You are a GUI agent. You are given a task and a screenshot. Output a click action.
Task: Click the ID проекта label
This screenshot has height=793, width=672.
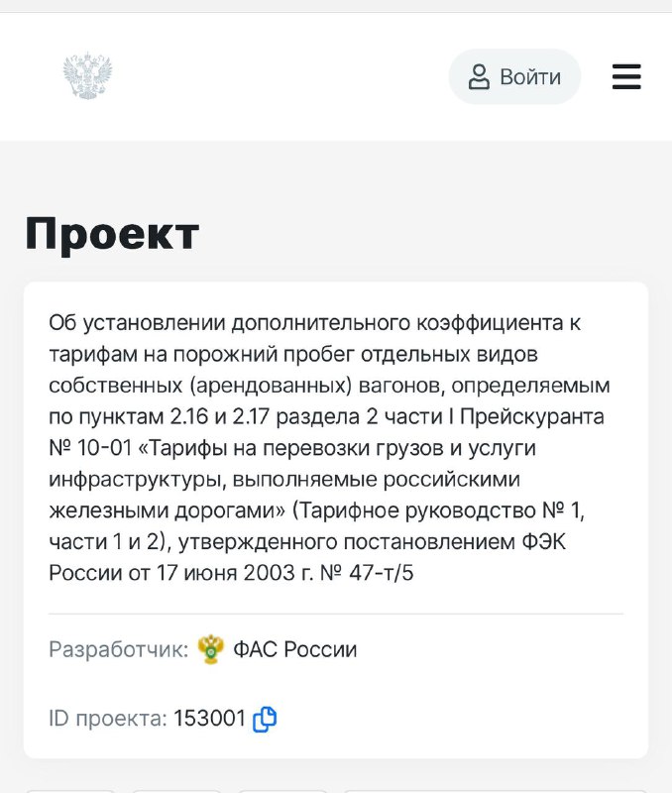[x=108, y=718]
